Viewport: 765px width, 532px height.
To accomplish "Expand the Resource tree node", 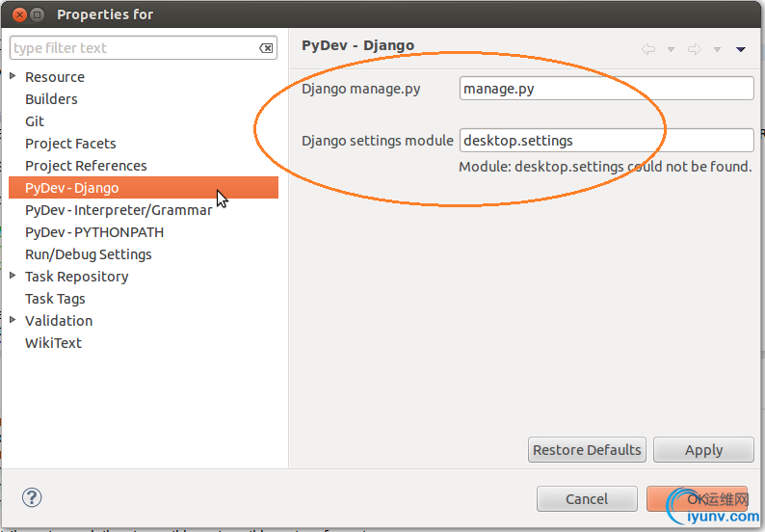I will (13, 76).
